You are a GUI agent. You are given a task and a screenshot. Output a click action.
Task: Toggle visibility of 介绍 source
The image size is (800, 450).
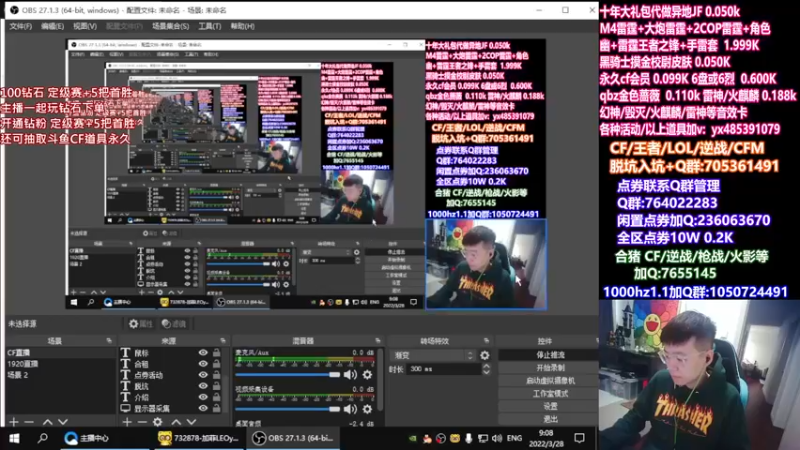203,397
